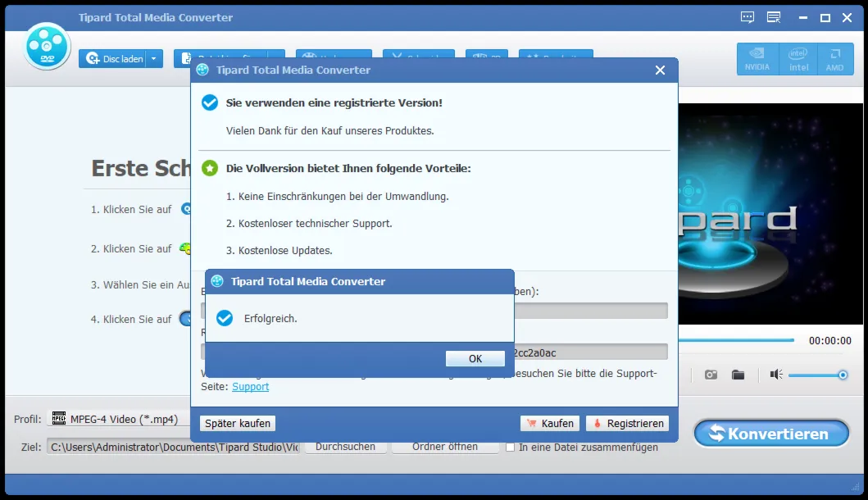Click the Disc laden button

(x=113, y=59)
